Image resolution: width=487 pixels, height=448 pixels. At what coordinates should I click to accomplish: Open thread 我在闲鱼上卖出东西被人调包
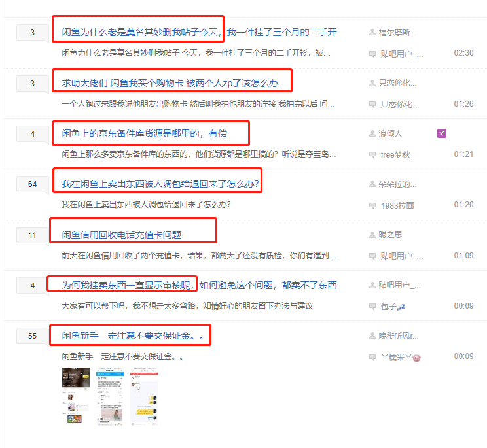point(160,184)
